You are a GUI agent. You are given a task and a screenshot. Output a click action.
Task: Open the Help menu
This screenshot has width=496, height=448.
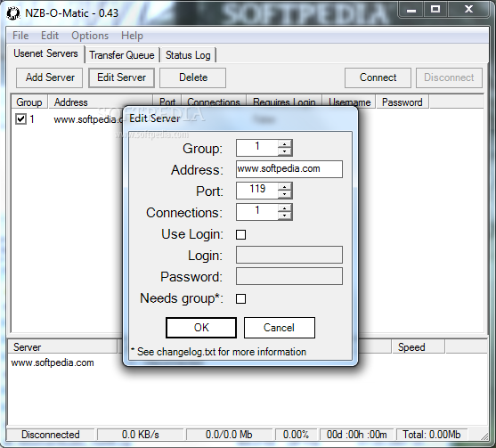tap(132, 36)
